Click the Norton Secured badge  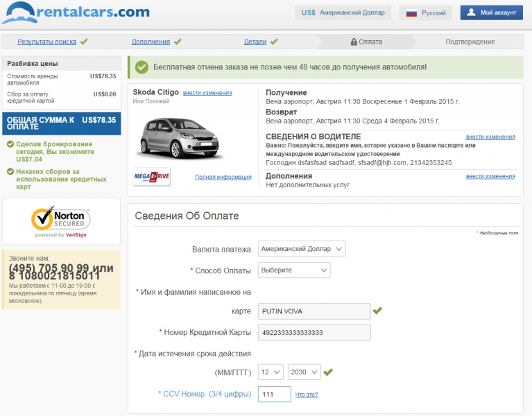tap(61, 221)
